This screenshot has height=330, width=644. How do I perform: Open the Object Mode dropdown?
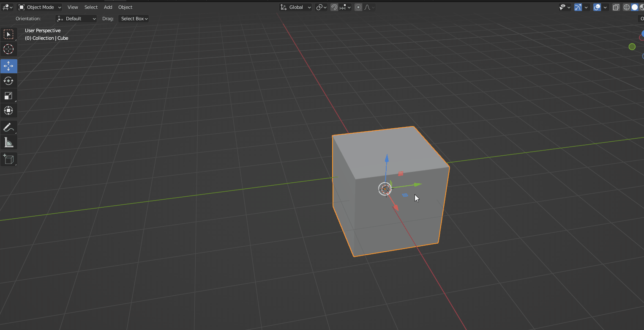click(39, 7)
